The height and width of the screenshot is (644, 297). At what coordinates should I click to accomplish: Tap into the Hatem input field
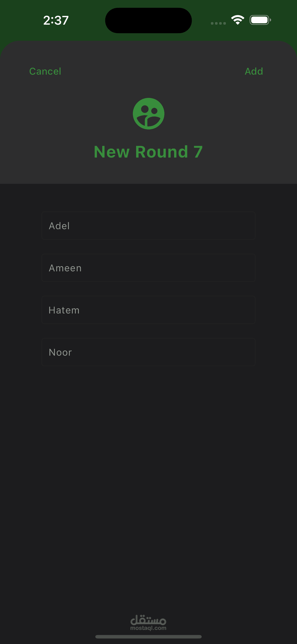point(148,310)
